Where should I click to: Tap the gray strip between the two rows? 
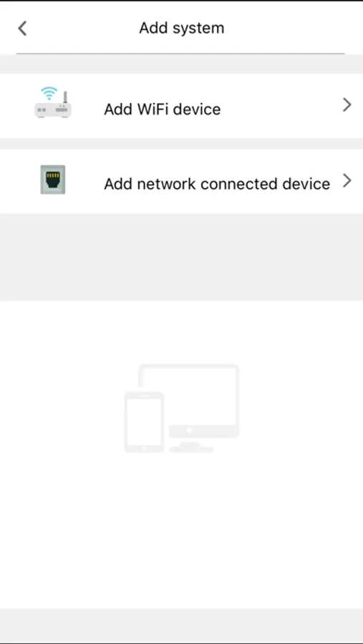(181, 144)
